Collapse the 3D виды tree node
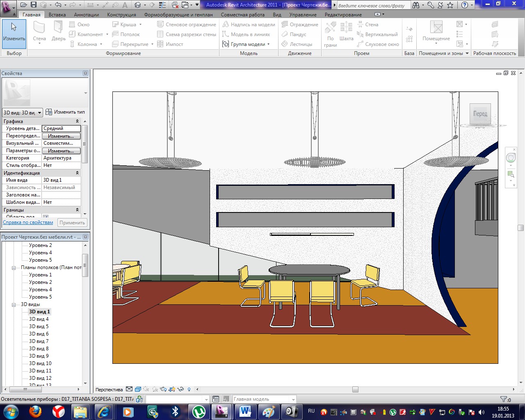This screenshot has width=525, height=420. (14, 305)
